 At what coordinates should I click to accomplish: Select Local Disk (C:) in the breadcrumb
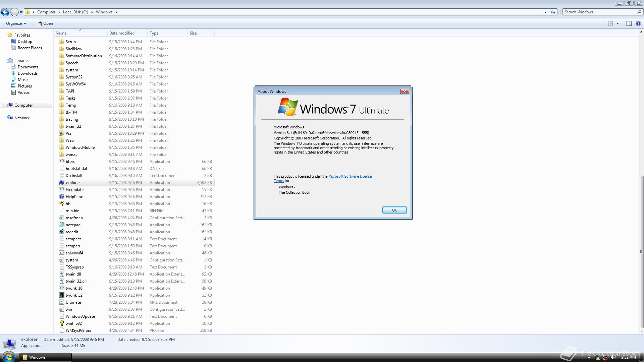point(75,12)
